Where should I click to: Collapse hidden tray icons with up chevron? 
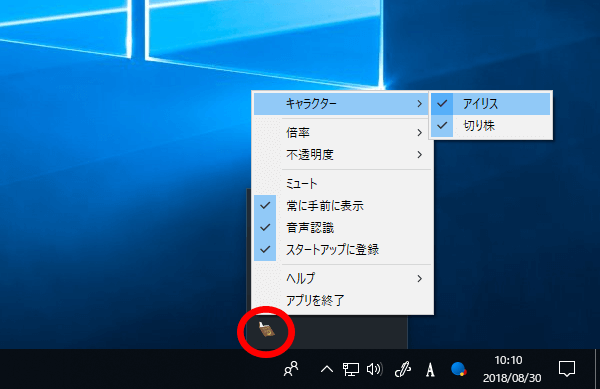326,369
